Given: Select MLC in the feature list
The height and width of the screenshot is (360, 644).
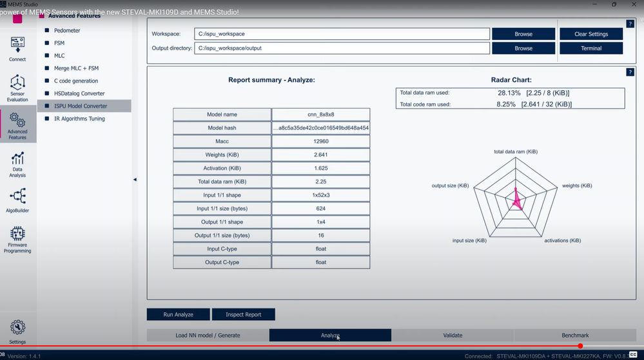Looking at the screenshot, I should (59, 56).
